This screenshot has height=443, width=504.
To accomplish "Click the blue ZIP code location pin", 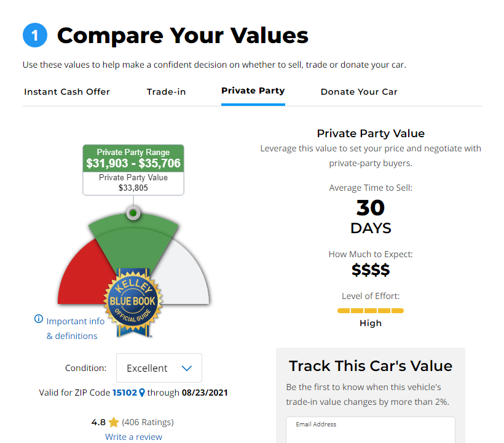I will [x=142, y=393].
